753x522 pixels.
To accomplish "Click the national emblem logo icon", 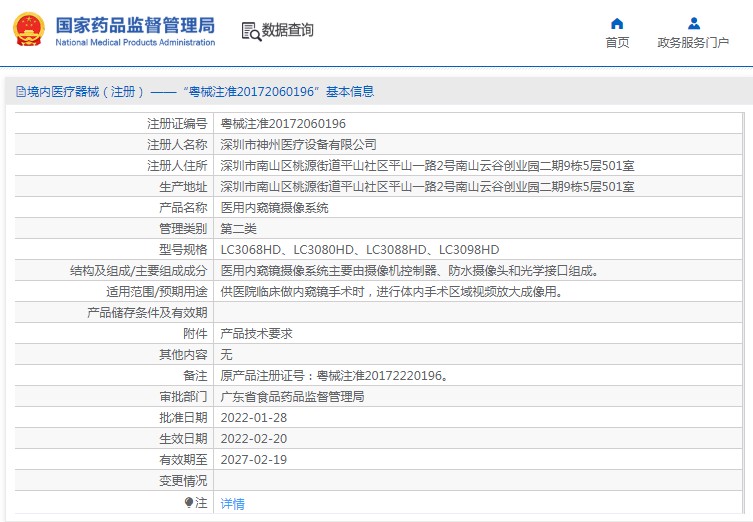I will click(28, 30).
